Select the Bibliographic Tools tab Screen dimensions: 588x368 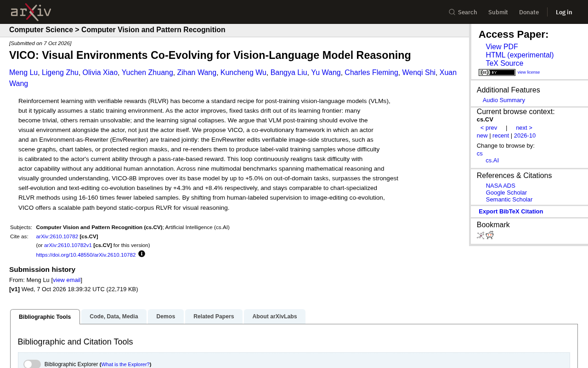point(45,316)
